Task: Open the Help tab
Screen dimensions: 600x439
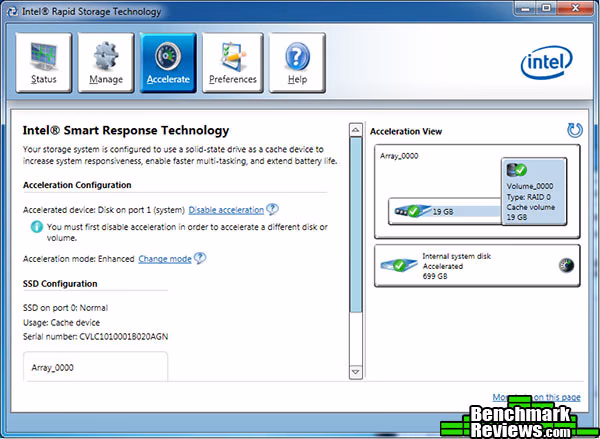Action: pyautogui.click(x=297, y=63)
